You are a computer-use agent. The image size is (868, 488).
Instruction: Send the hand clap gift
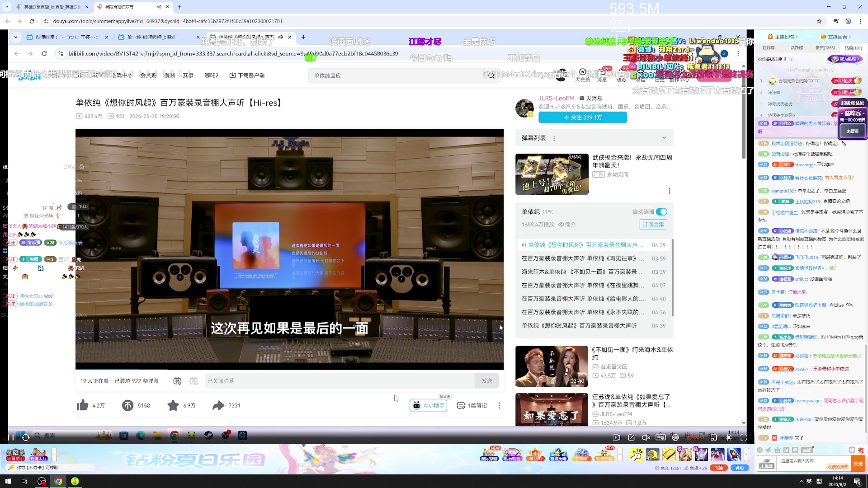click(x=636, y=454)
